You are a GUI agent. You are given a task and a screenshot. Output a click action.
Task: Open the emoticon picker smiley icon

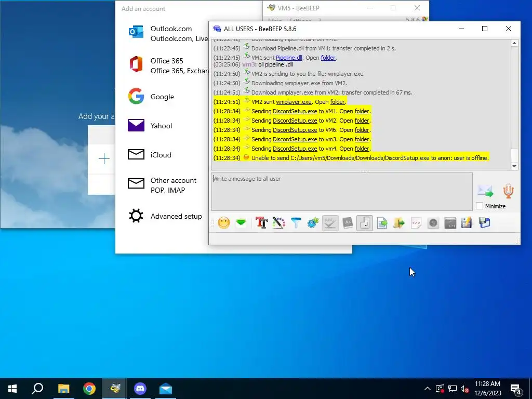pos(223,223)
